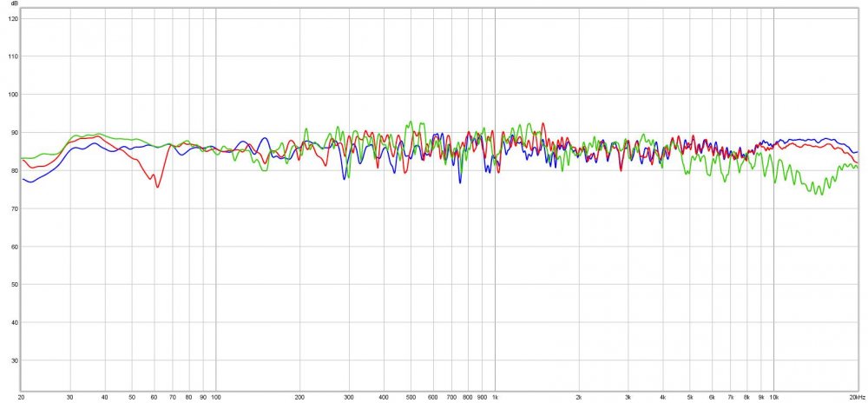Click the 70 label on the dB axis
Image resolution: width=868 pixels, height=403 pixels.
[x=15, y=208]
